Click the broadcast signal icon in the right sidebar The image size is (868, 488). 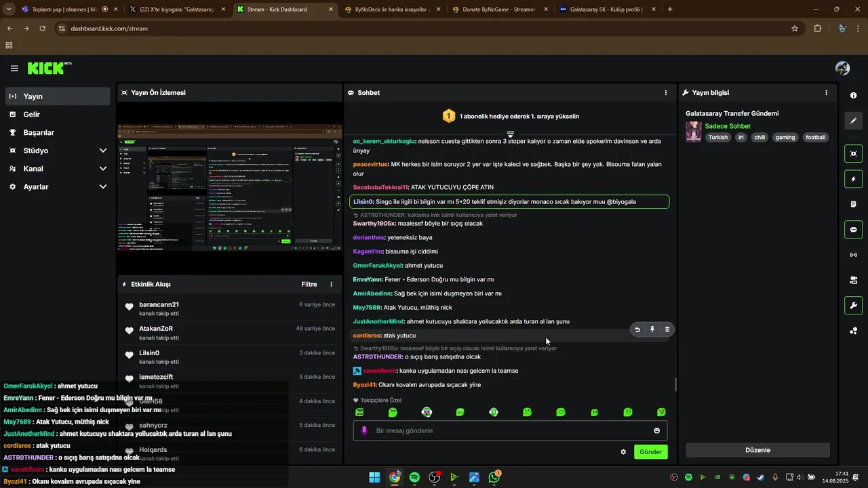pyautogui.click(x=853, y=255)
